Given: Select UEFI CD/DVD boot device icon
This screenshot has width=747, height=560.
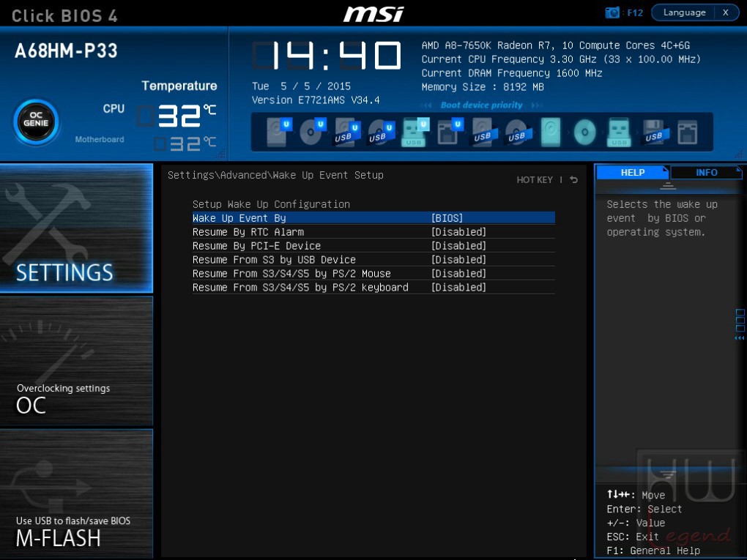Looking at the screenshot, I should (x=313, y=132).
